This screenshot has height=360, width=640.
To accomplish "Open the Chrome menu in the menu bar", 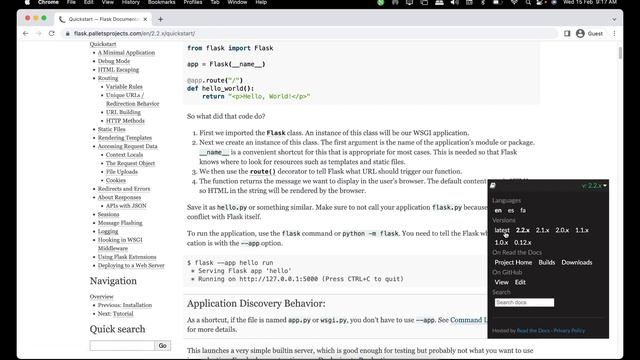I will tap(48, 2).
